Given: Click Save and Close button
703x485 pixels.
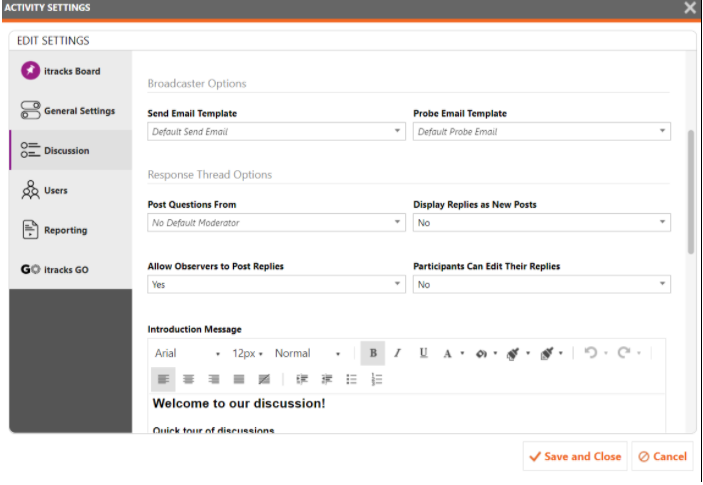Looking at the screenshot, I should [x=575, y=456].
